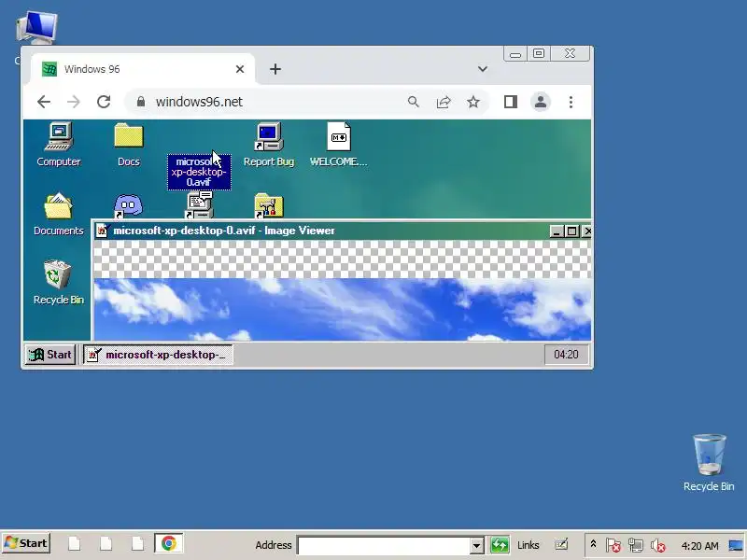
Task: Select the microsoft-xp-desktop-0.avif file icon
Action: click(x=199, y=172)
